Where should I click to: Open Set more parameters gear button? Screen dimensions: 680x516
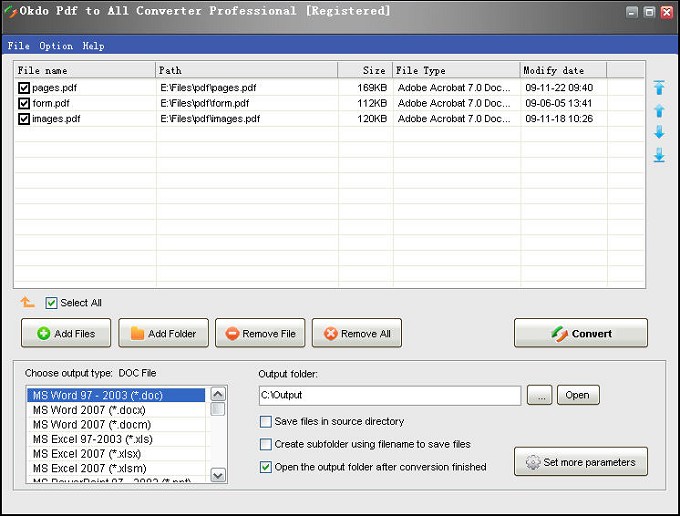tap(581, 462)
